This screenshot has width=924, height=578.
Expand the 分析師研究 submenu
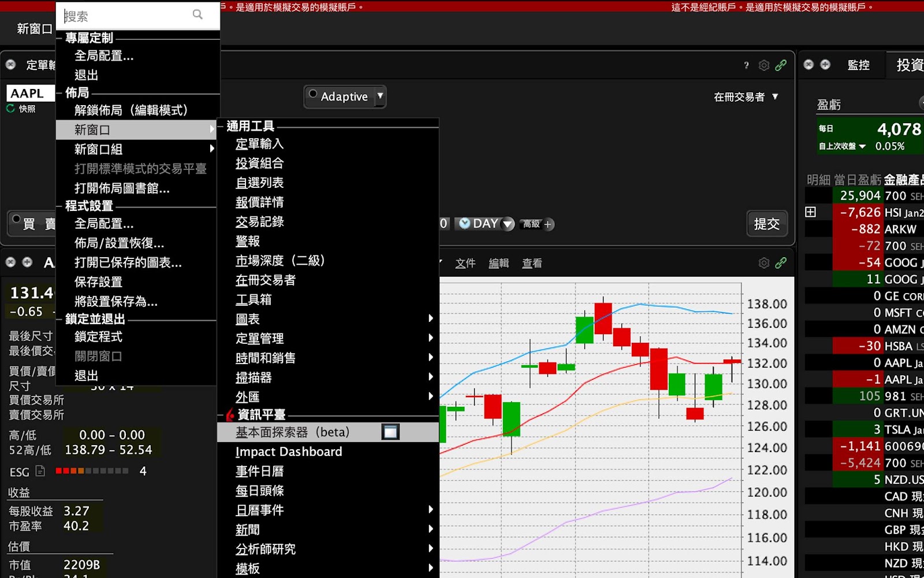[x=328, y=549]
